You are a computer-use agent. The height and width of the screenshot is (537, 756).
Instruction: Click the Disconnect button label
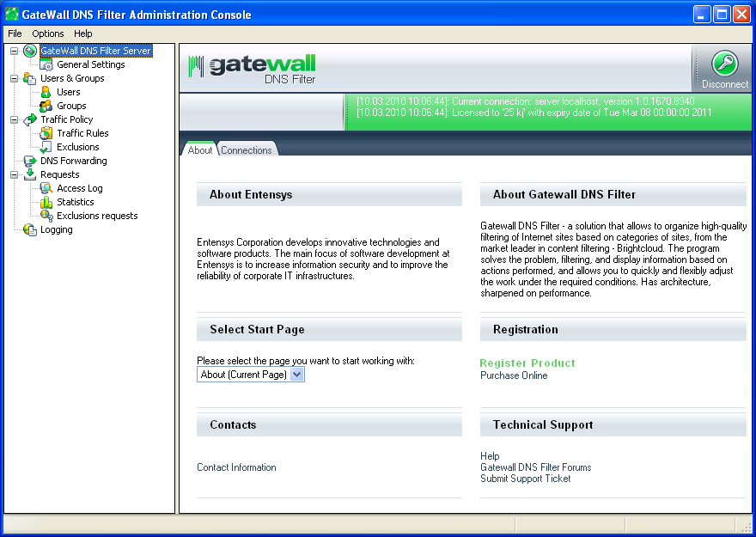tap(725, 84)
